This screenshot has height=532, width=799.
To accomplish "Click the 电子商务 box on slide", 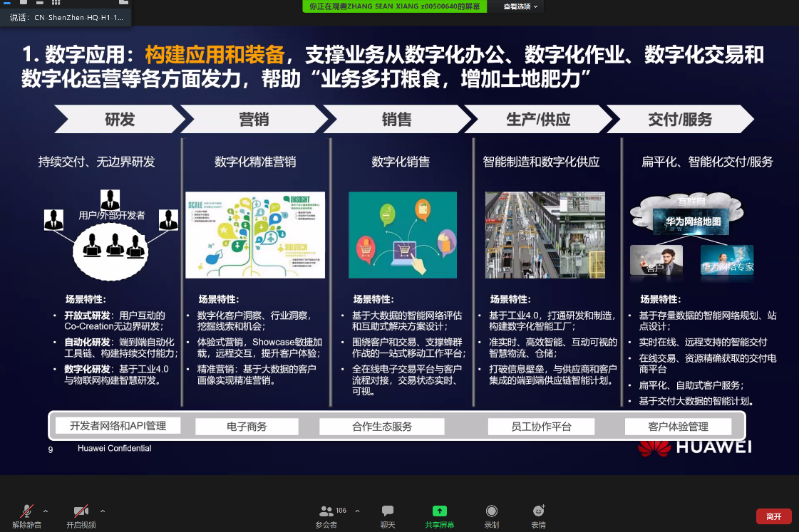I will 247,427.
